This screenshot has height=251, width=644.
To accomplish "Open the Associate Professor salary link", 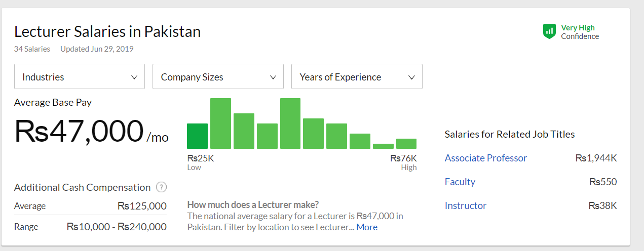I will coord(485,158).
